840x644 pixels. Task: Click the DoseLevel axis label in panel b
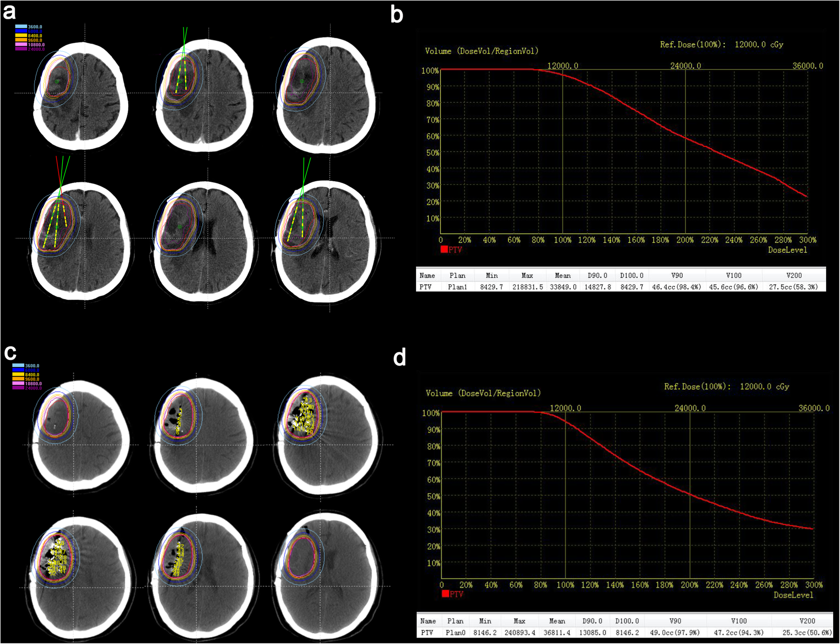coord(787,250)
